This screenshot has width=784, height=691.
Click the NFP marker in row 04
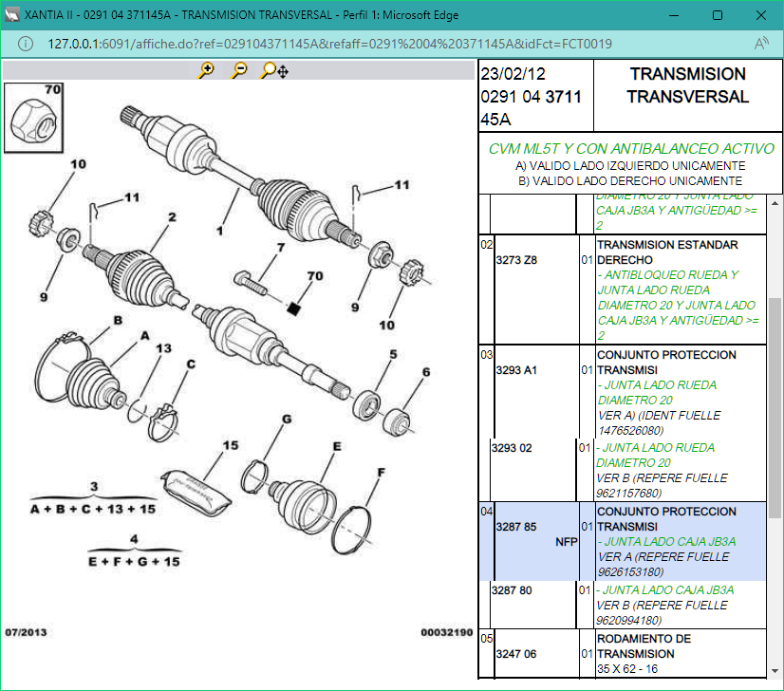566,542
